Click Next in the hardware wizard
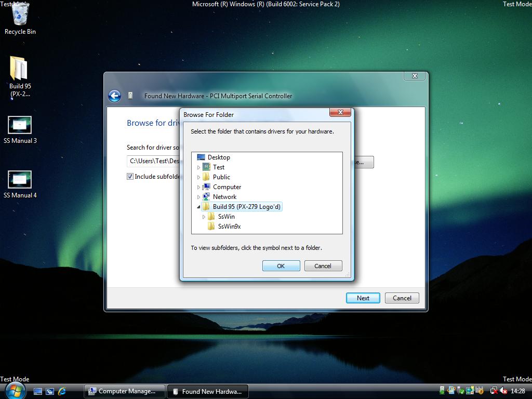 coord(362,298)
